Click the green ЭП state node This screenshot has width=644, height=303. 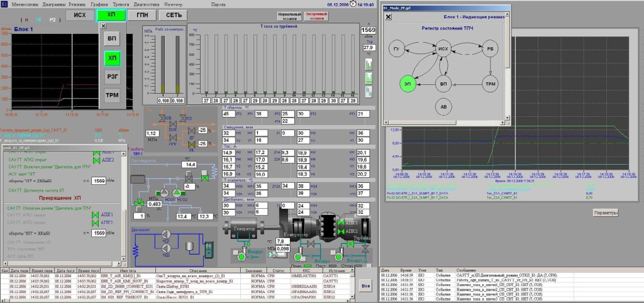[x=409, y=83]
